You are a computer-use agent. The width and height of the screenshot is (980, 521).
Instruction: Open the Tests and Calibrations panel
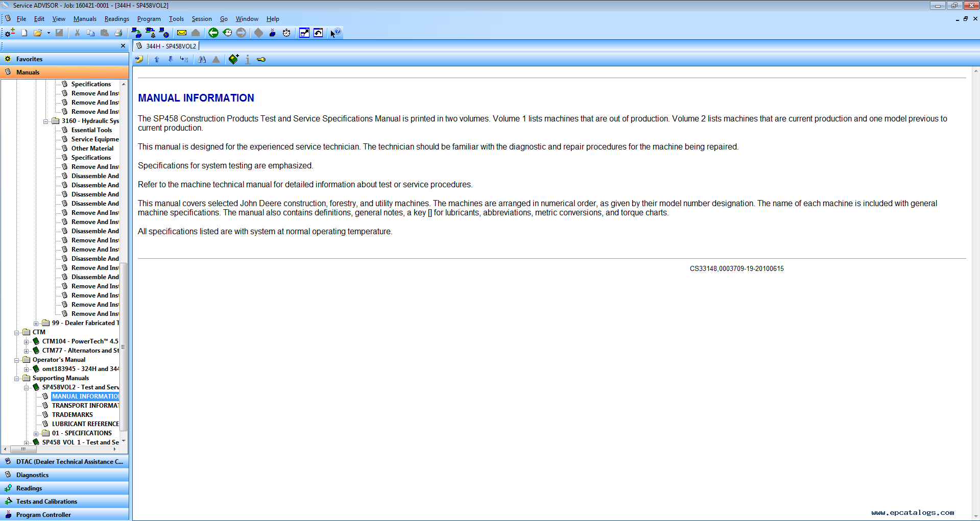(46, 502)
